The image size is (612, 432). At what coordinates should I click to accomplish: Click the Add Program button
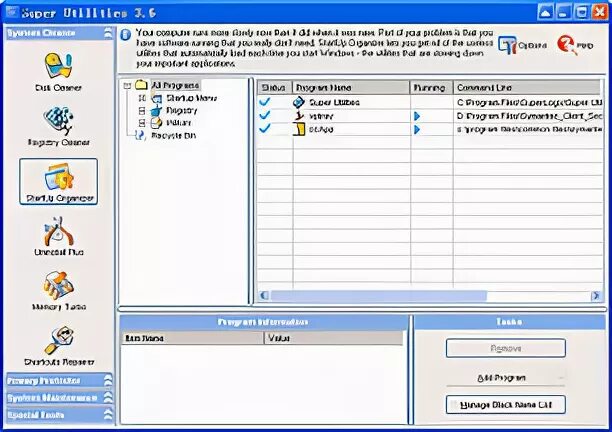click(505, 378)
